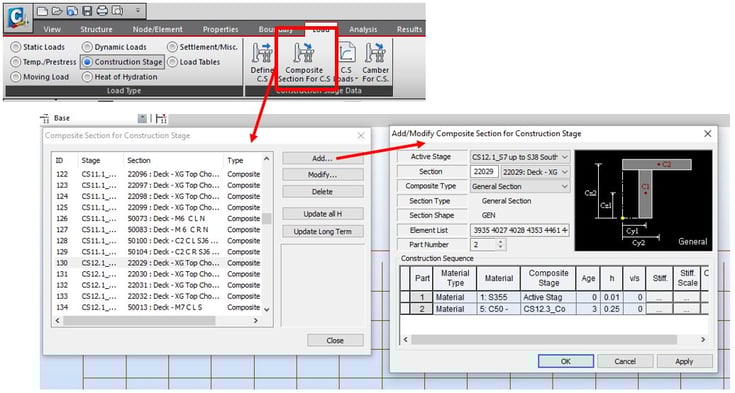Select list row ID 122 22096
Image resolution: width=735 pixels, height=393 pixels.
pos(158,174)
